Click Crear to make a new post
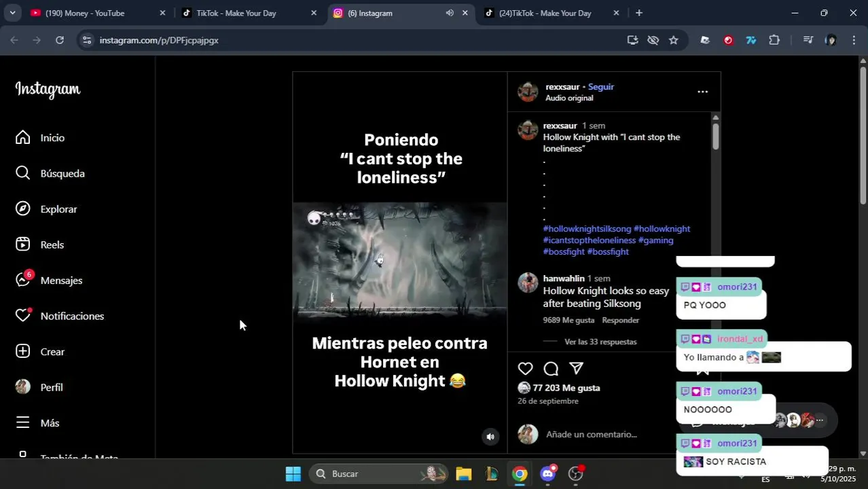Screen dimensions: 868x489 point(40,352)
